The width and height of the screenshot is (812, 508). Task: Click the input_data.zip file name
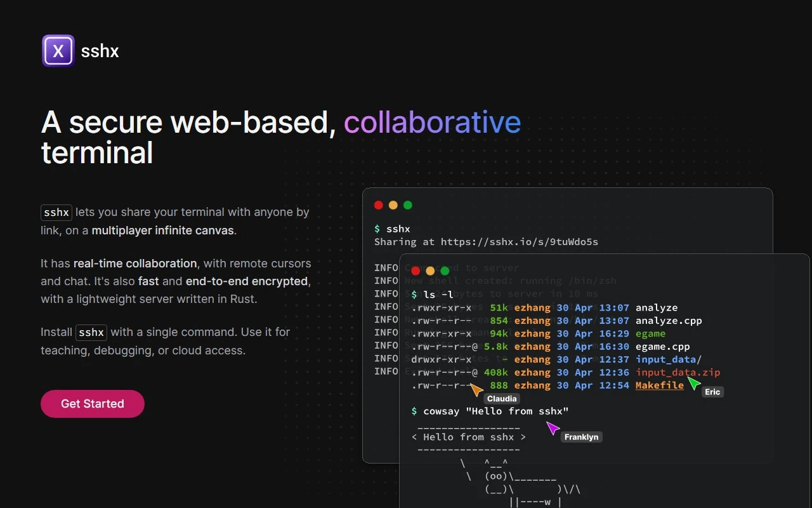(678, 373)
